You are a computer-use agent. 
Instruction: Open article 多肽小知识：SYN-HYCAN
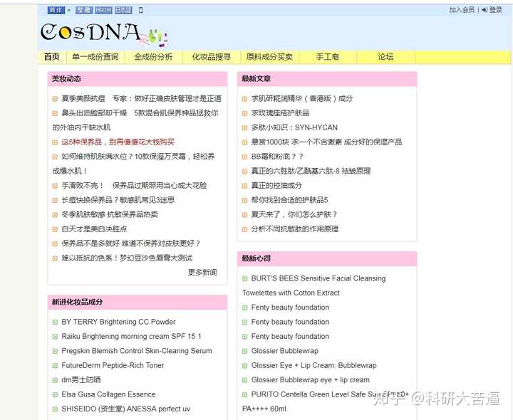(x=294, y=127)
